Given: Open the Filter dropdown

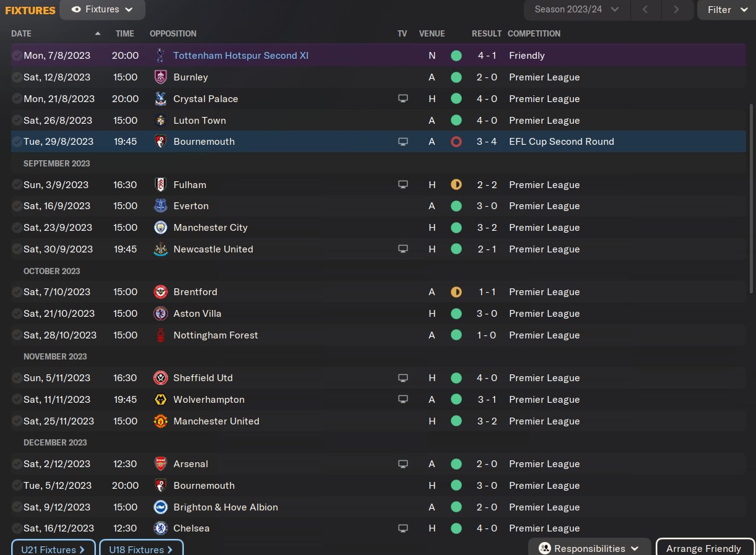Looking at the screenshot, I should [x=727, y=10].
